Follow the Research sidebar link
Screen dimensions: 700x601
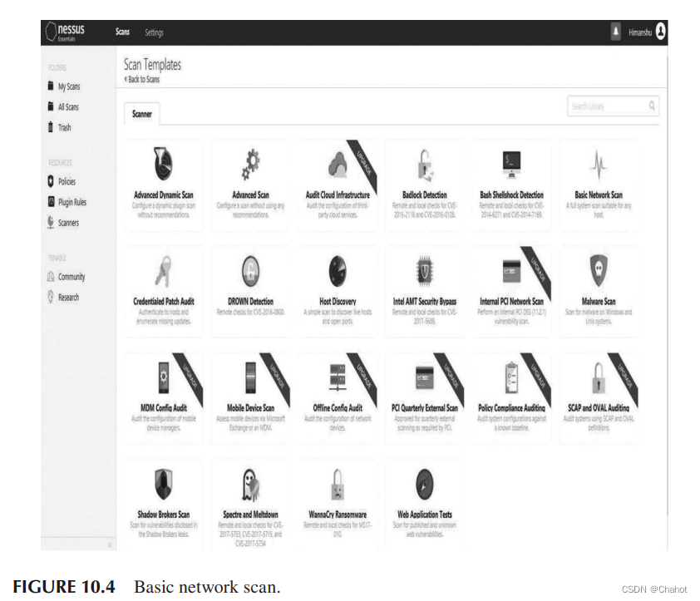(x=63, y=298)
